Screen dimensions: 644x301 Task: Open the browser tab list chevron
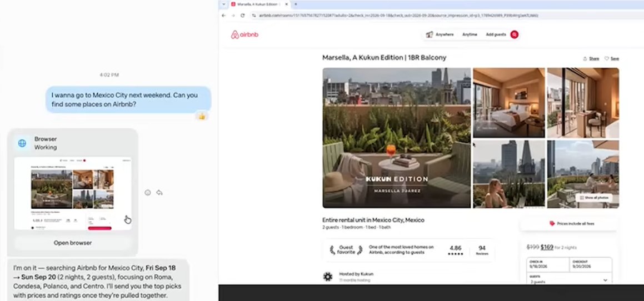pos(224,4)
